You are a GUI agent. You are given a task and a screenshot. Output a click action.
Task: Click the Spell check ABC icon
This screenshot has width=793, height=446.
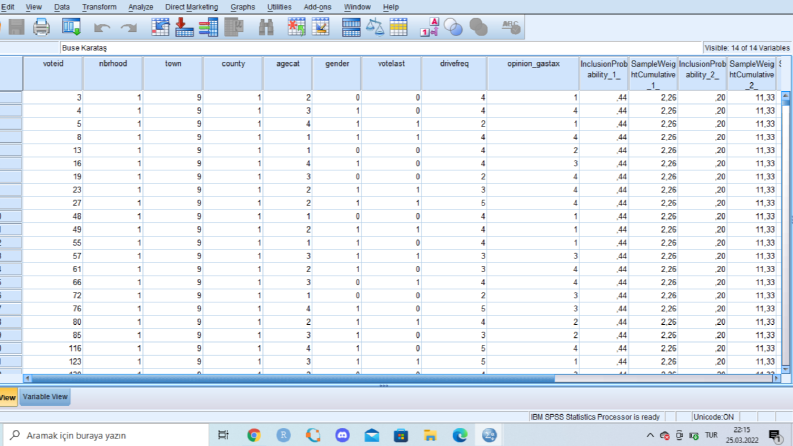511,27
